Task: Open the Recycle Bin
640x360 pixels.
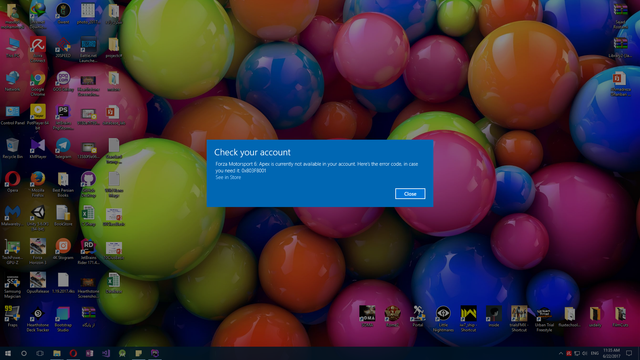Action: pos(12,149)
